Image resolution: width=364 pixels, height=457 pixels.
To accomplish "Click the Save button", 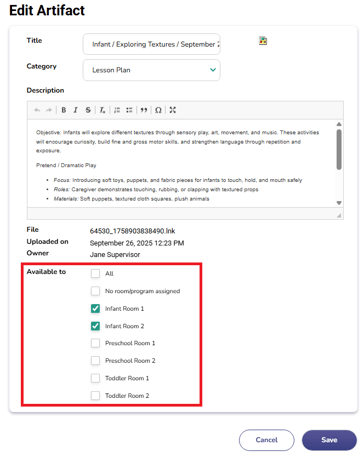I will (329, 440).
